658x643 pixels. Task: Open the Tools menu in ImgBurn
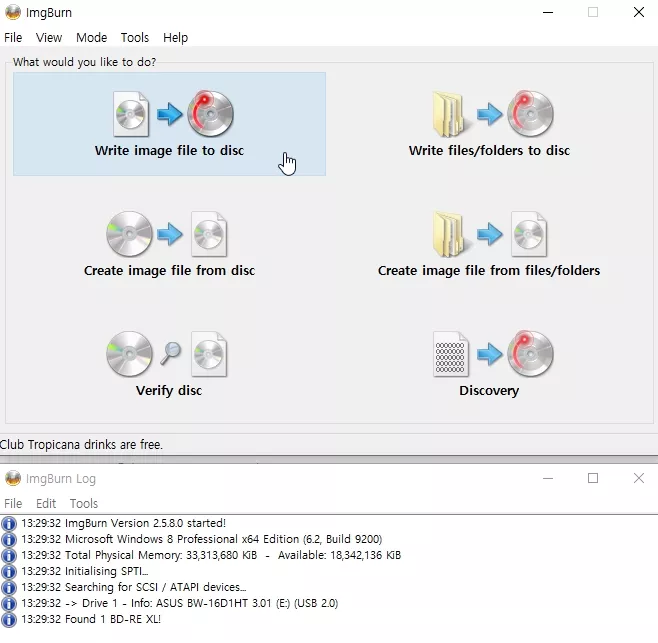click(135, 38)
